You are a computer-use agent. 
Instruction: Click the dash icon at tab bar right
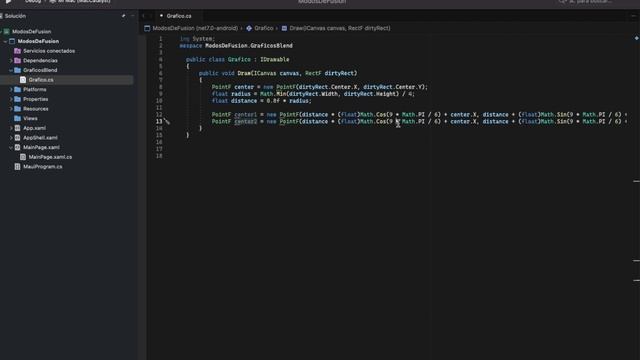tap(634, 16)
